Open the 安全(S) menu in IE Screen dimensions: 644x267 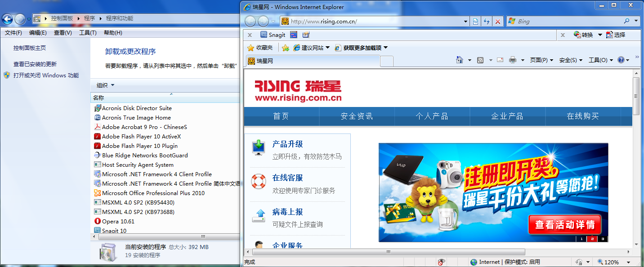571,60
